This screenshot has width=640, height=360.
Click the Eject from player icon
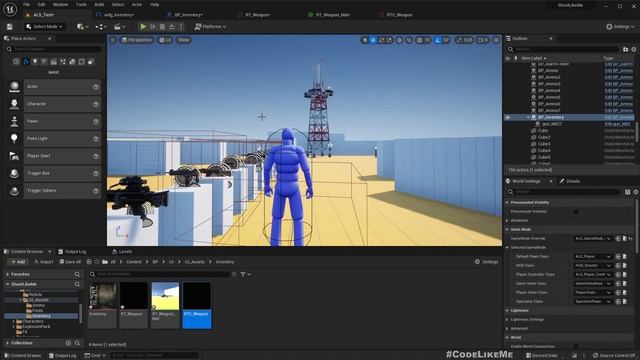171,27
